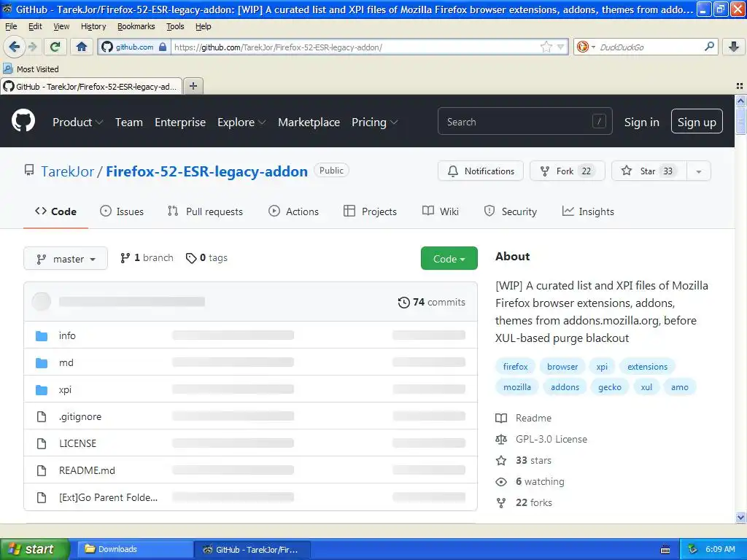This screenshot has height=560, width=747.
Task: Reload the page with the refresh icon
Action: pos(55,47)
